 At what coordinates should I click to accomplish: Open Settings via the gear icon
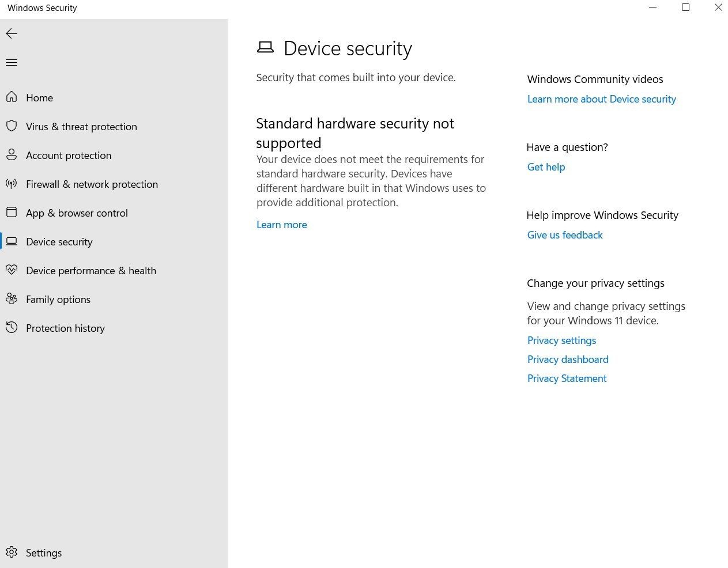tap(12, 552)
